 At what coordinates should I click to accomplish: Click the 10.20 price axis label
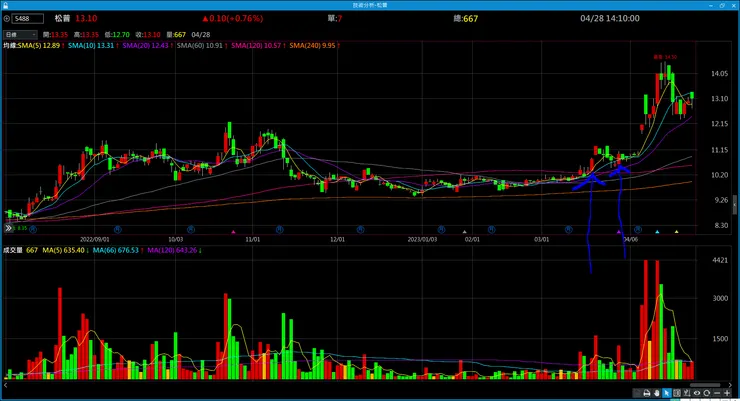coord(719,175)
